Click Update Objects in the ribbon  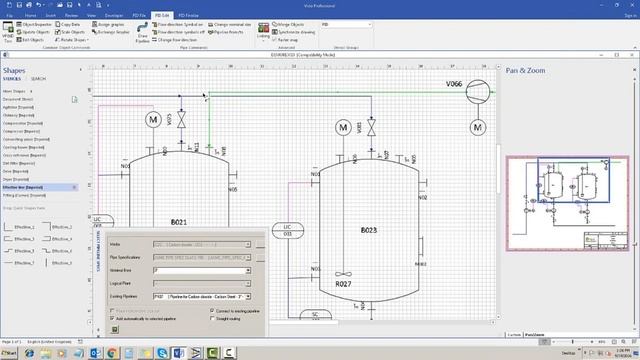[33, 32]
